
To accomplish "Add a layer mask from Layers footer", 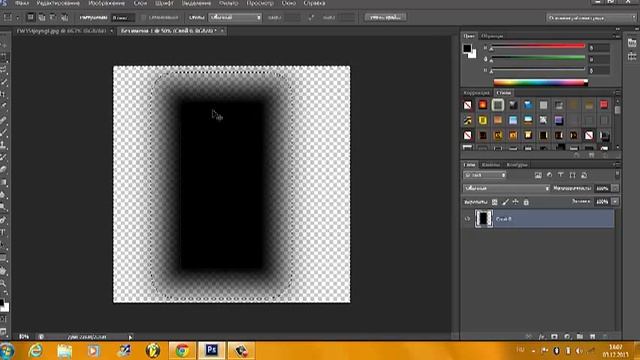I will tap(554, 337).
